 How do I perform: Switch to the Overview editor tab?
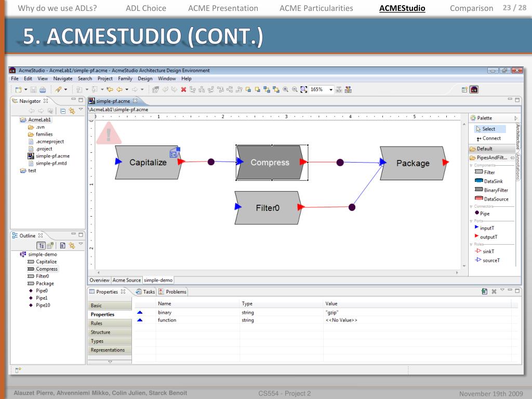point(99,280)
